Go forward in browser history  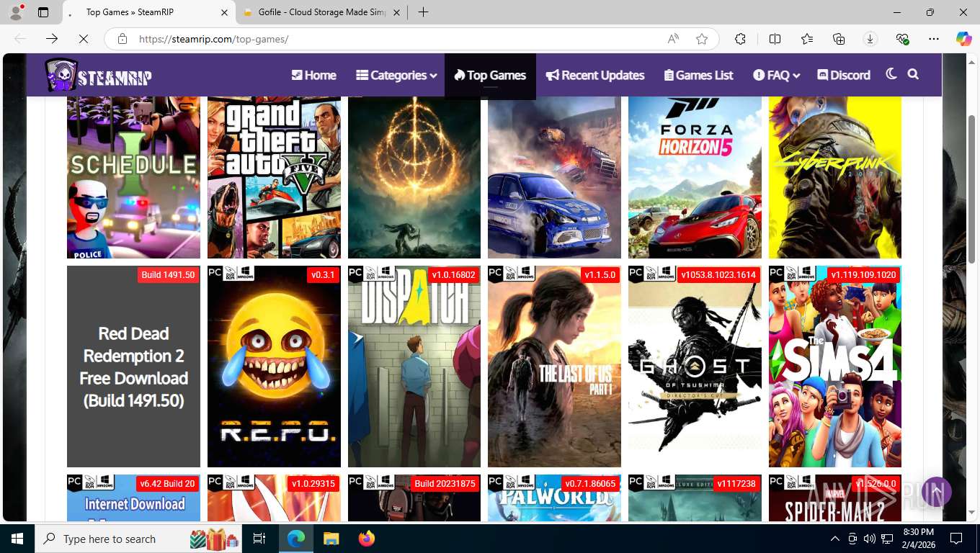click(x=52, y=39)
